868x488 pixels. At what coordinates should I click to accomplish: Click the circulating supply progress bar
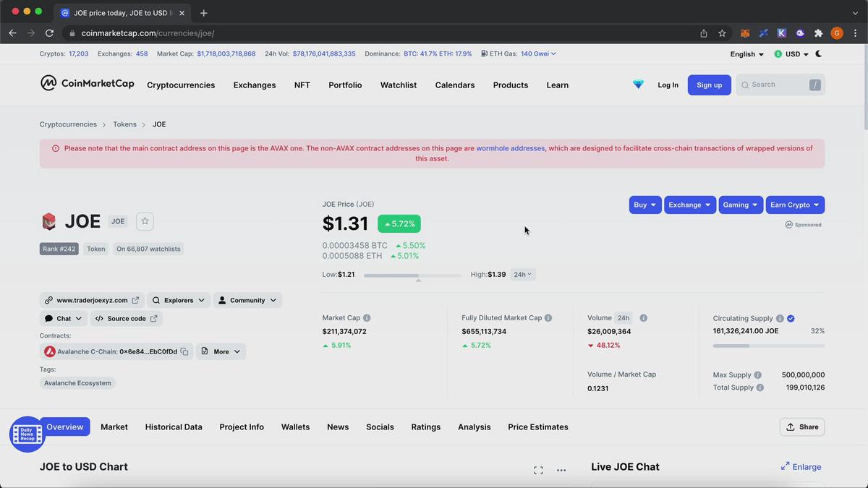[769, 346]
